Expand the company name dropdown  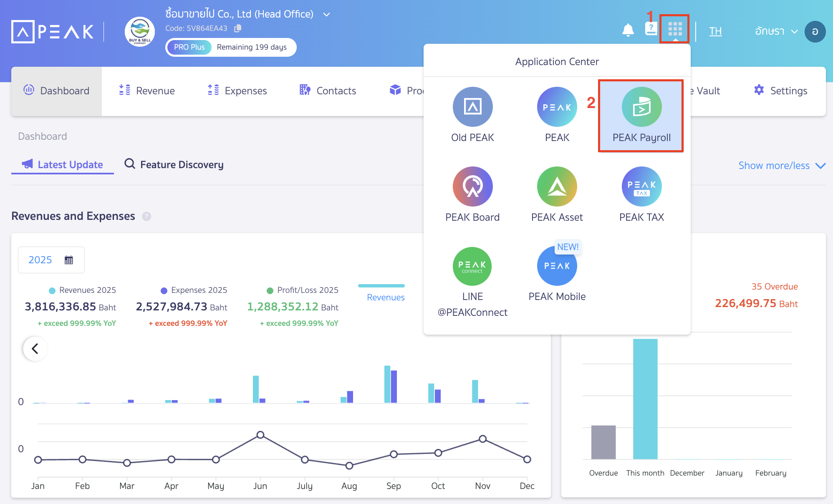tap(326, 14)
